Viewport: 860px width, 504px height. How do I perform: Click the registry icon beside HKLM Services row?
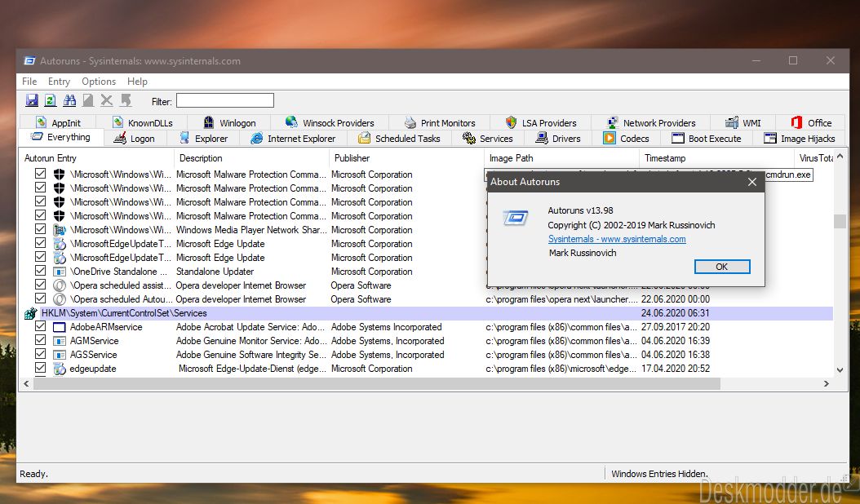[31, 314]
